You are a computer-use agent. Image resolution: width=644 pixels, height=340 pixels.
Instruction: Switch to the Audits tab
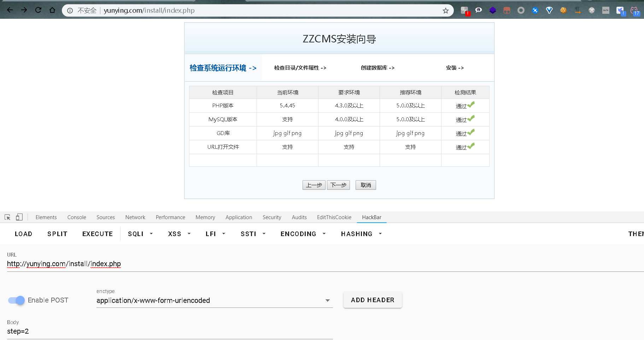click(x=299, y=217)
